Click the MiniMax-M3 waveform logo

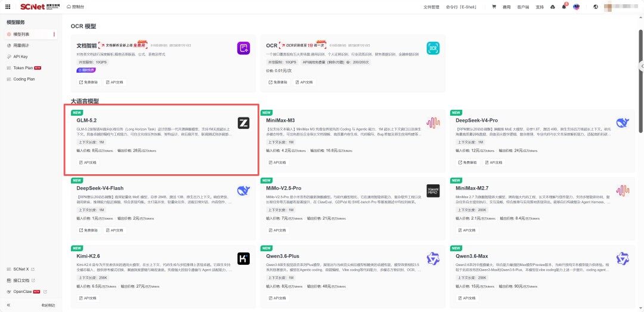pos(433,123)
